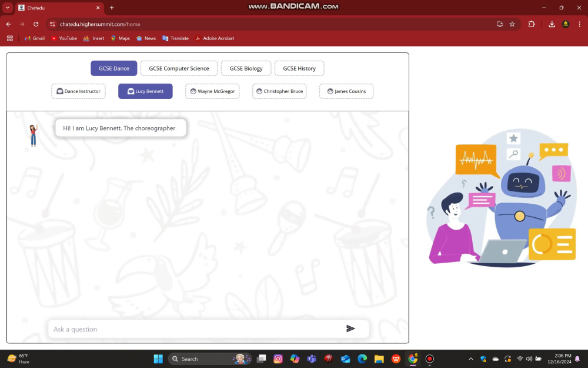
Task: Click Lucy Bennett's avatar figure in chat
Action: 34,135
